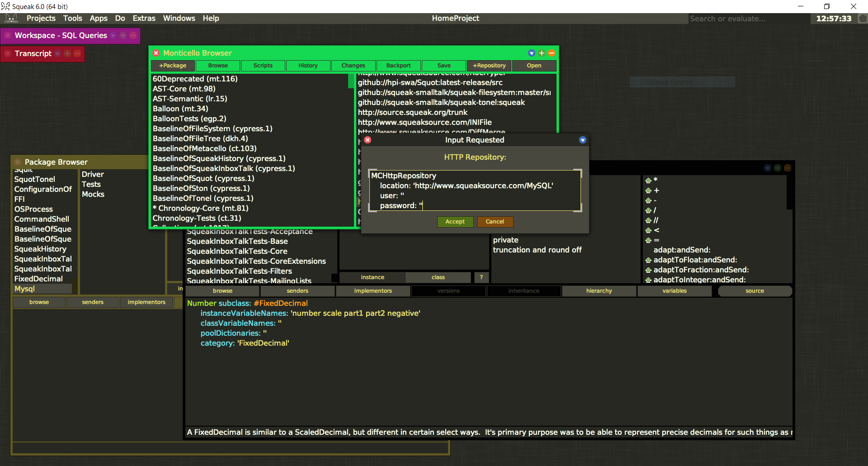
Task: Select truncation and round off protocol
Action: click(537, 250)
